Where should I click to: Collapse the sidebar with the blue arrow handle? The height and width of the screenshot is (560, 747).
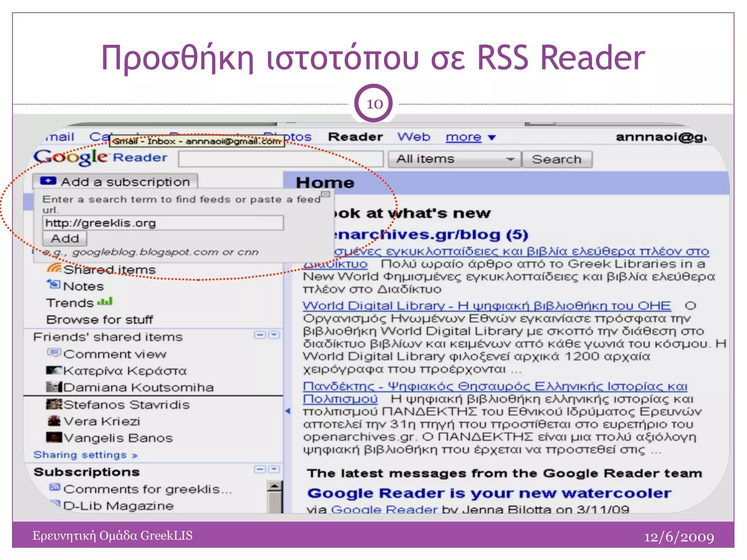pos(288,411)
